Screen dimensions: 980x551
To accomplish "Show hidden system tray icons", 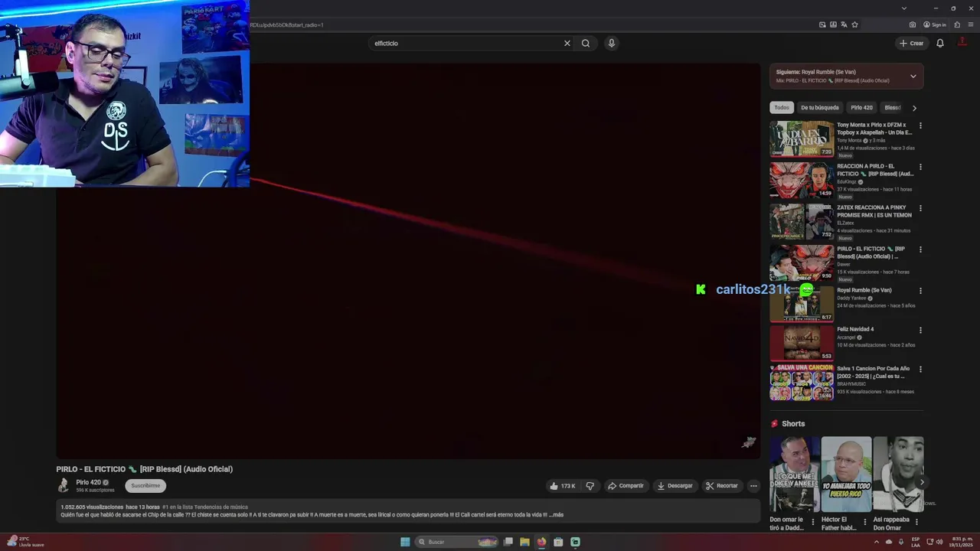I will coord(877,542).
